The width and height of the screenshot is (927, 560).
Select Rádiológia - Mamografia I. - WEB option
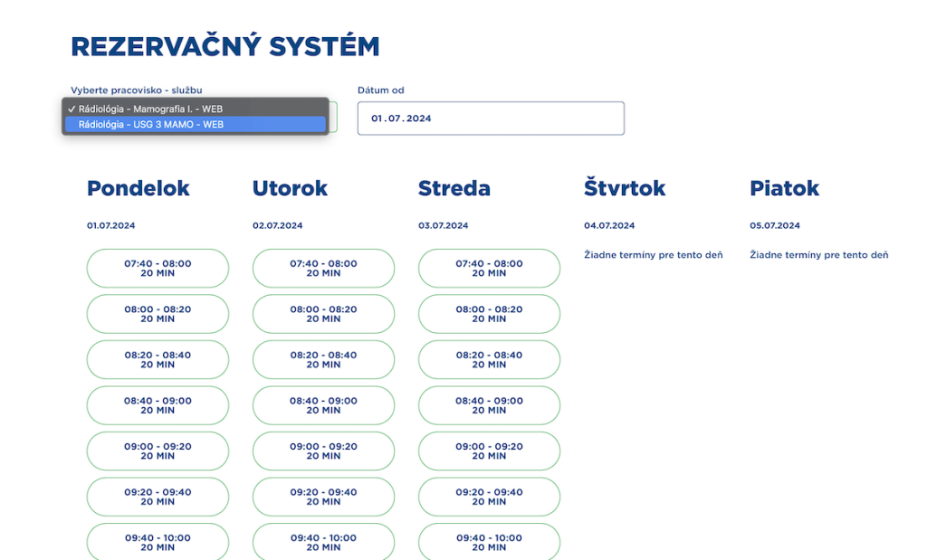coord(196,109)
